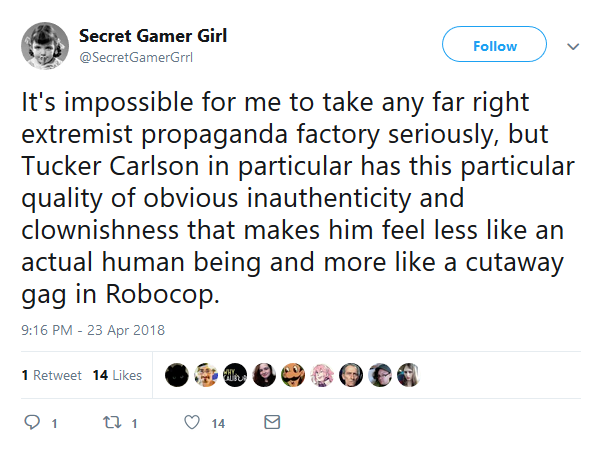Open the black cat avatar liker profile
The width and height of the screenshot is (597, 454).
177,375
